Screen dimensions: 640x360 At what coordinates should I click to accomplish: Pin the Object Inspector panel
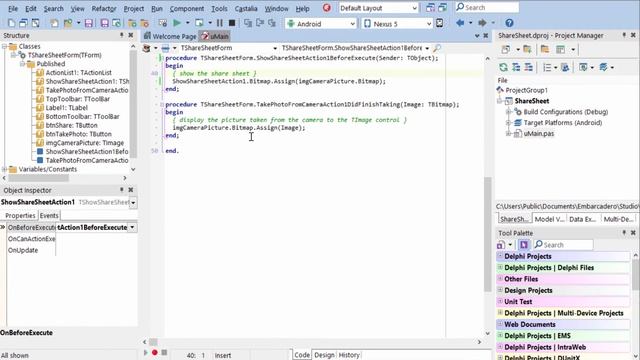[121, 190]
